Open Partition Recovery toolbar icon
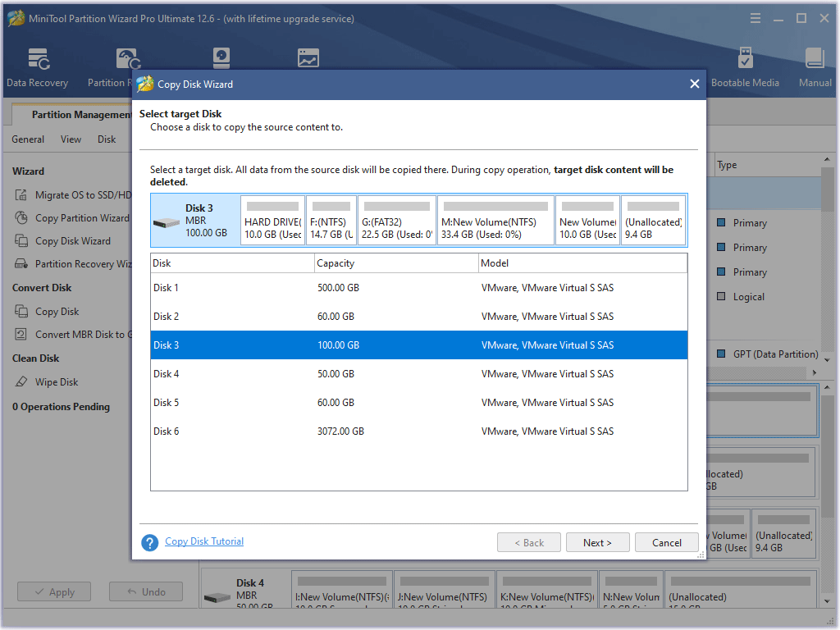840x630 pixels. point(128,58)
